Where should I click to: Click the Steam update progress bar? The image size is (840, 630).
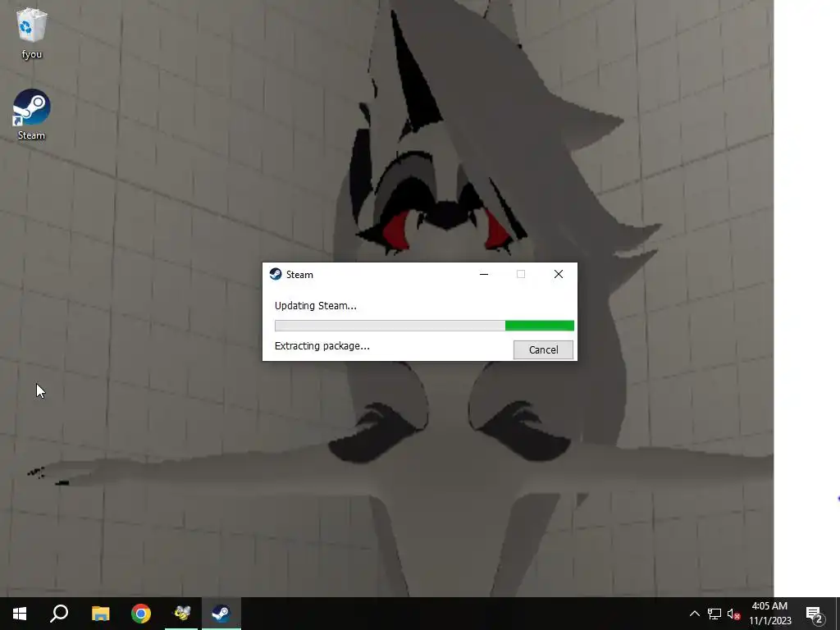coord(424,326)
